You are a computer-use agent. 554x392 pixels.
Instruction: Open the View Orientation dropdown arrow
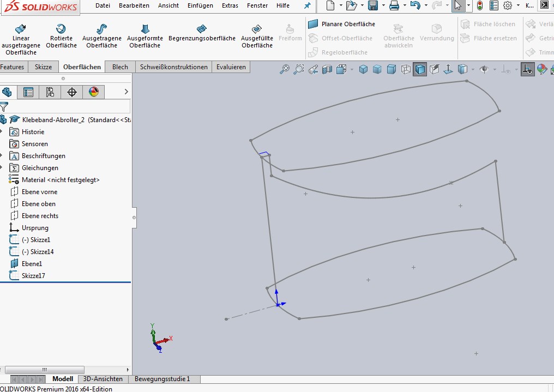[x=352, y=70]
